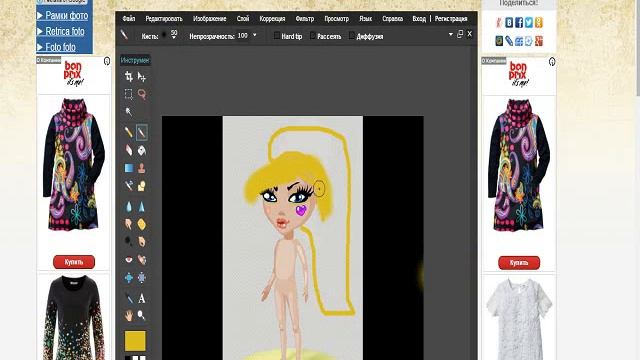This screenshot has height=360, width=640.
Task: Select the Zoom magnifier tool
Action: pos(142,315)
